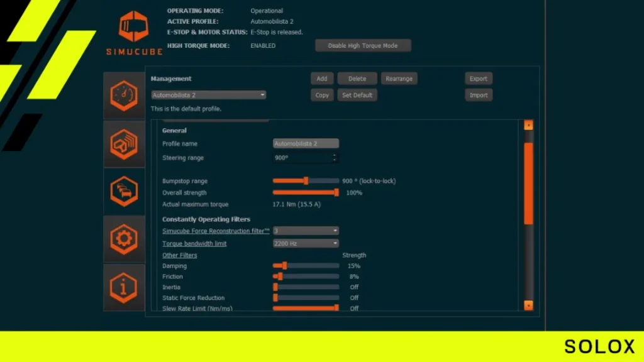Click the Copy profile button
Viewport: 644px width, 362px height.
321,95
